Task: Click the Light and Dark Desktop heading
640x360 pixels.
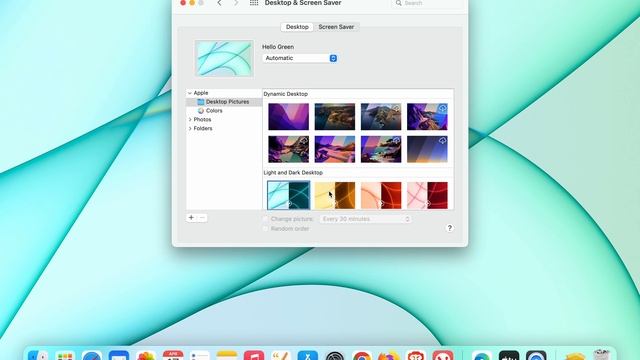Action: pyautogui.click(x=293, y=173)
